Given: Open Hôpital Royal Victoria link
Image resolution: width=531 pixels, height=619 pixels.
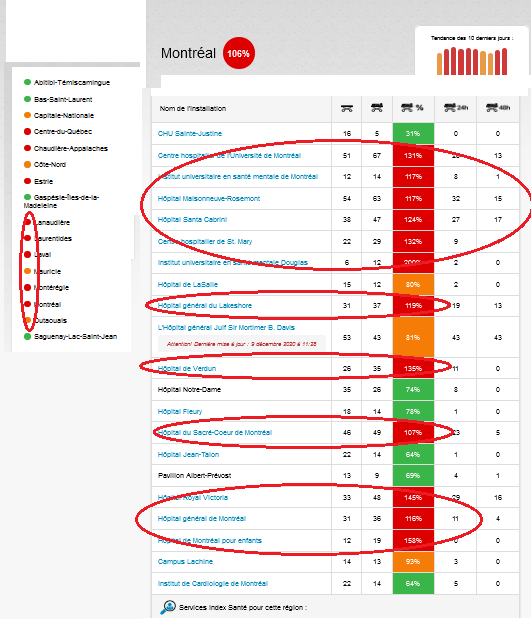Looking at the screenshot, I should pos(193,498).
